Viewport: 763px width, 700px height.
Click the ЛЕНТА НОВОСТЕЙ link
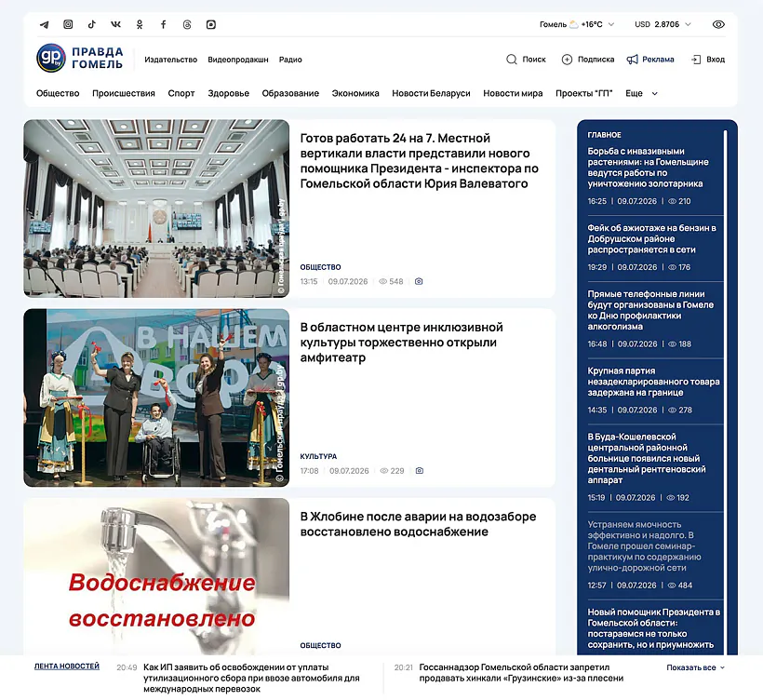click(67, 666)
